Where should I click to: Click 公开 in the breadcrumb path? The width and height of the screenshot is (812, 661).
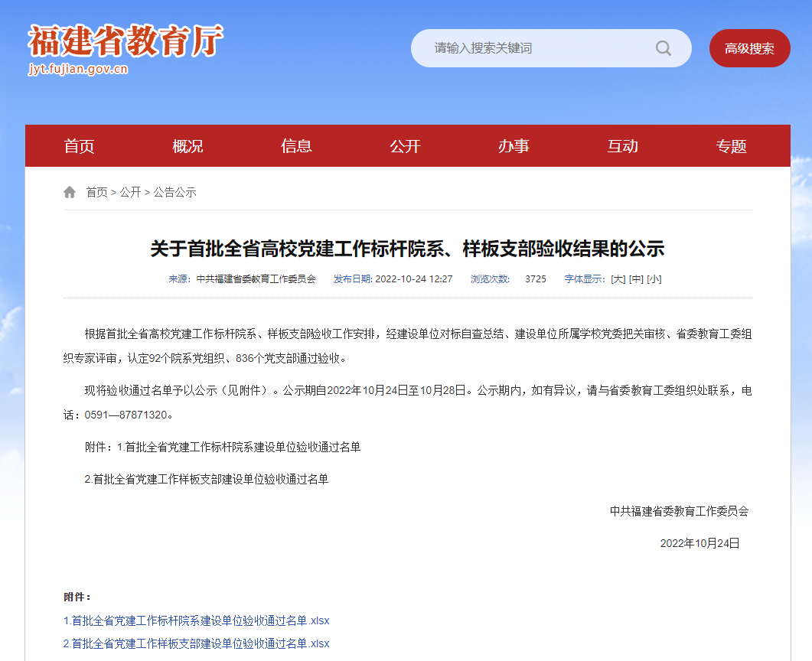[132, 192]
